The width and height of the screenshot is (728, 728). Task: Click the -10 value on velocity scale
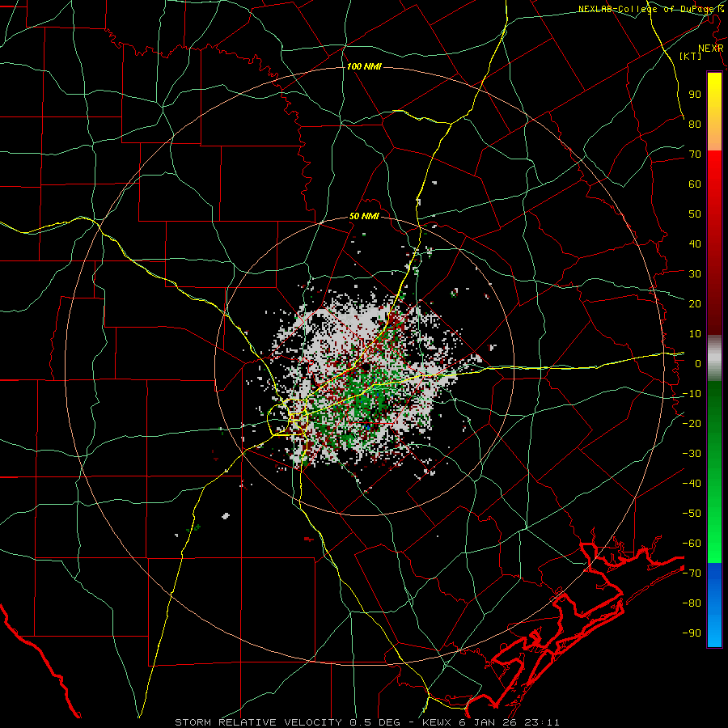pos(692,394)
